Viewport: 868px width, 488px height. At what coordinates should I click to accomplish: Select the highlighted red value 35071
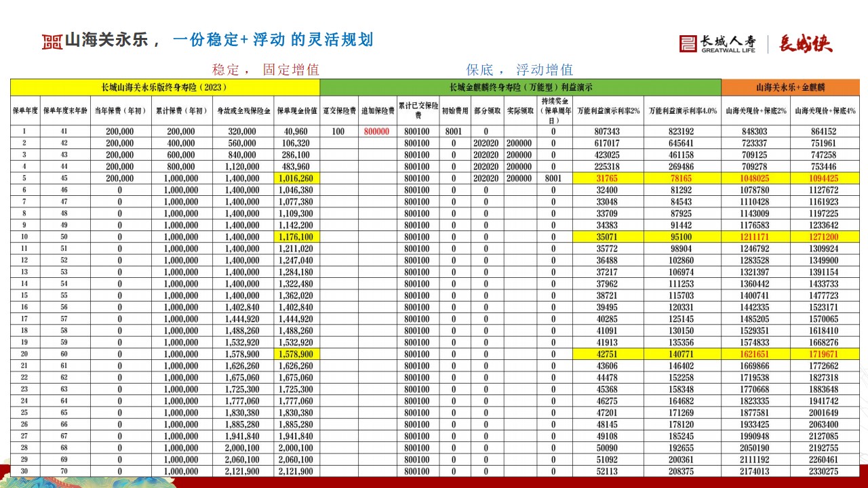click(x=608, y=237)
